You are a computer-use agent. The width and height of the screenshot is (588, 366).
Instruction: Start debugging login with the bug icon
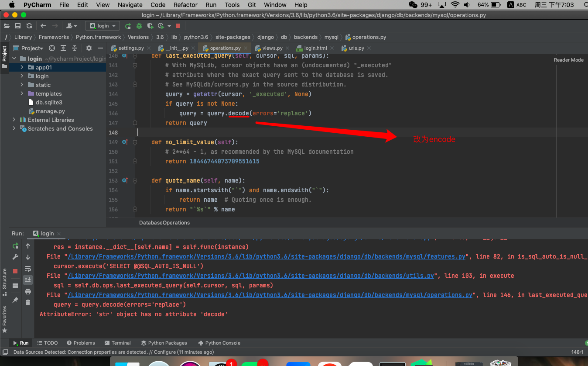(x=139, y=26)
